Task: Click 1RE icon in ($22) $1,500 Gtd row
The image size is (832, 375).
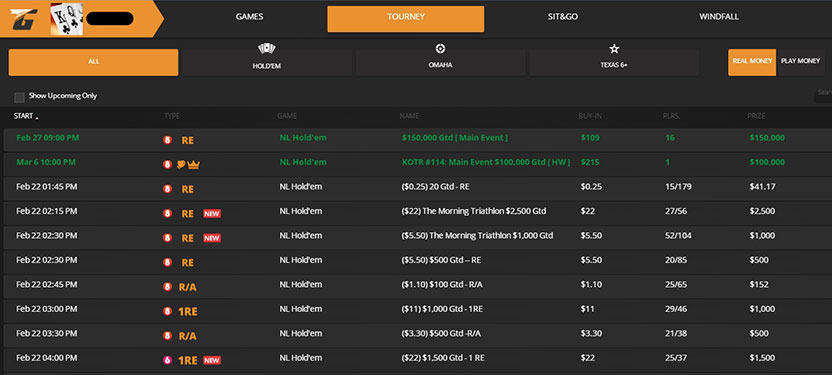Action: (188, 361)
